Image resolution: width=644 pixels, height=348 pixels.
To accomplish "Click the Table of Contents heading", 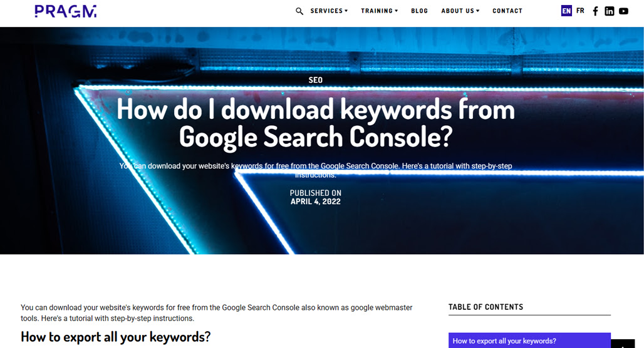I will [486, 307].
